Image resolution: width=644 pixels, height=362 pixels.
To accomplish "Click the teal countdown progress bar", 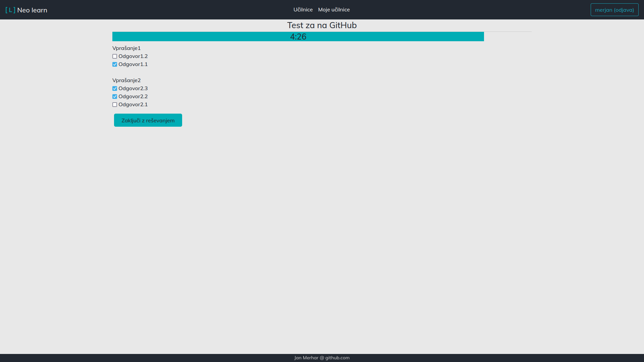I will (201, 37).
